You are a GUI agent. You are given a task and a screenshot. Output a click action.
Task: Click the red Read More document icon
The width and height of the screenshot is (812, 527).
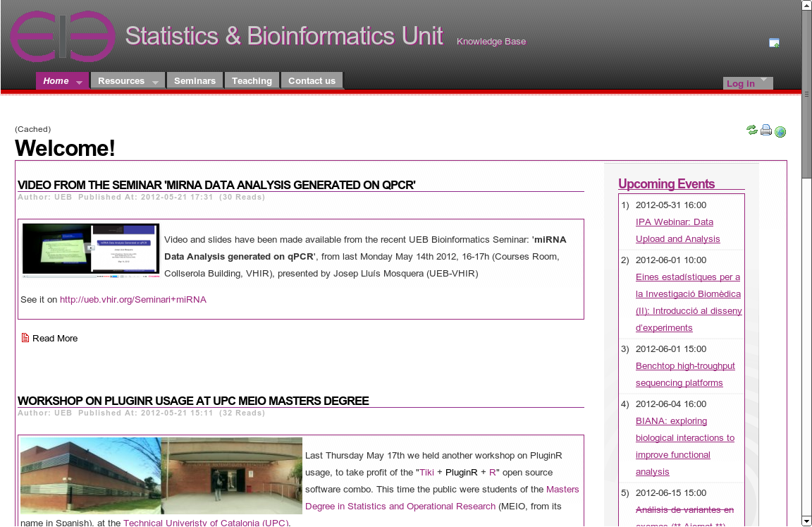coord(25,338)
